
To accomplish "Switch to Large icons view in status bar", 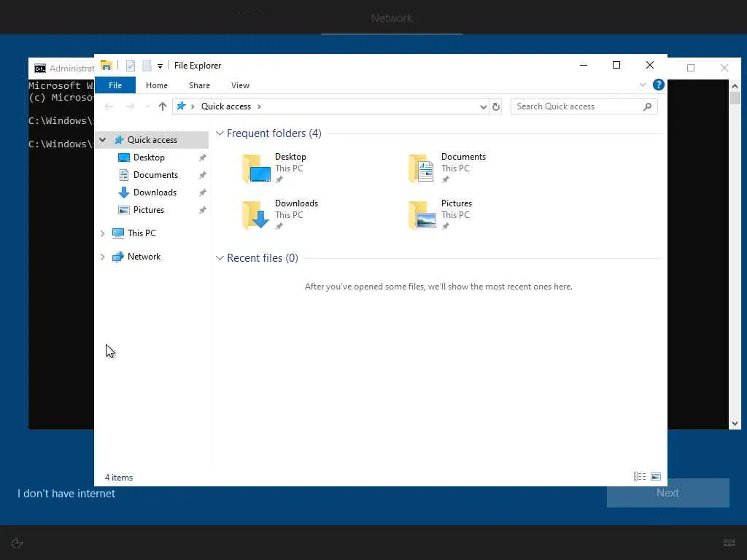I will pyautogui.click(x=656, y=477).
